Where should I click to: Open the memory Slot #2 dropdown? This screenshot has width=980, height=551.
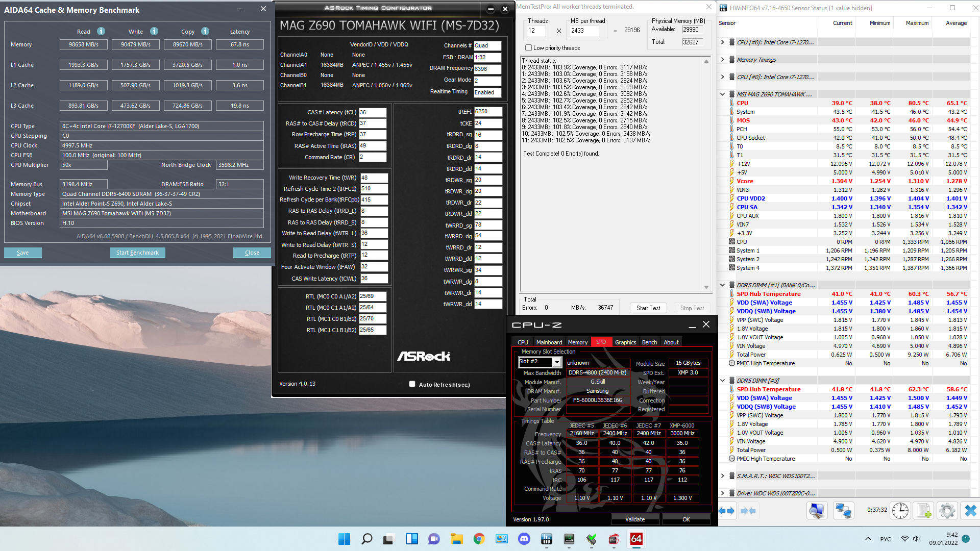[557, 362]
